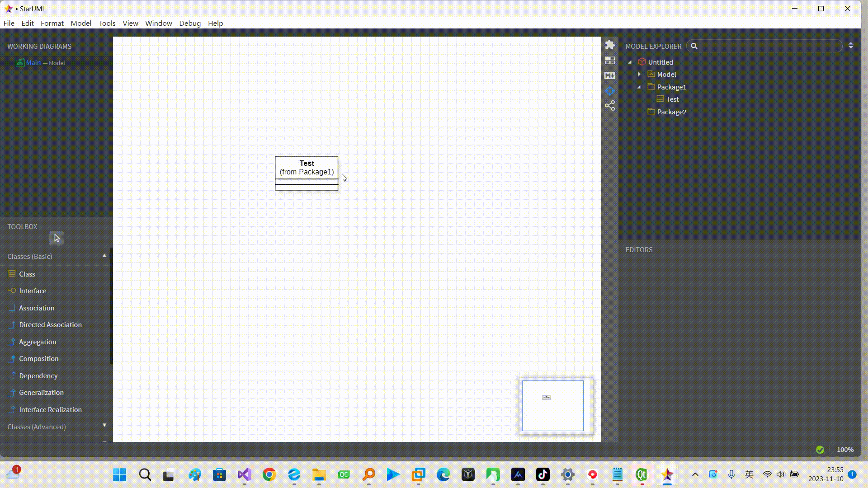
Task: Expand the Model tree node
Action: (639, 74)
